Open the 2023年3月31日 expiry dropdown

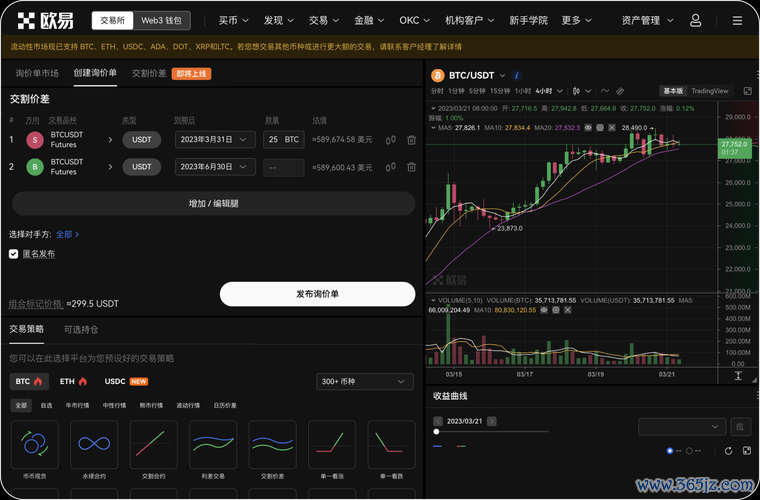[x=215, y=140]
